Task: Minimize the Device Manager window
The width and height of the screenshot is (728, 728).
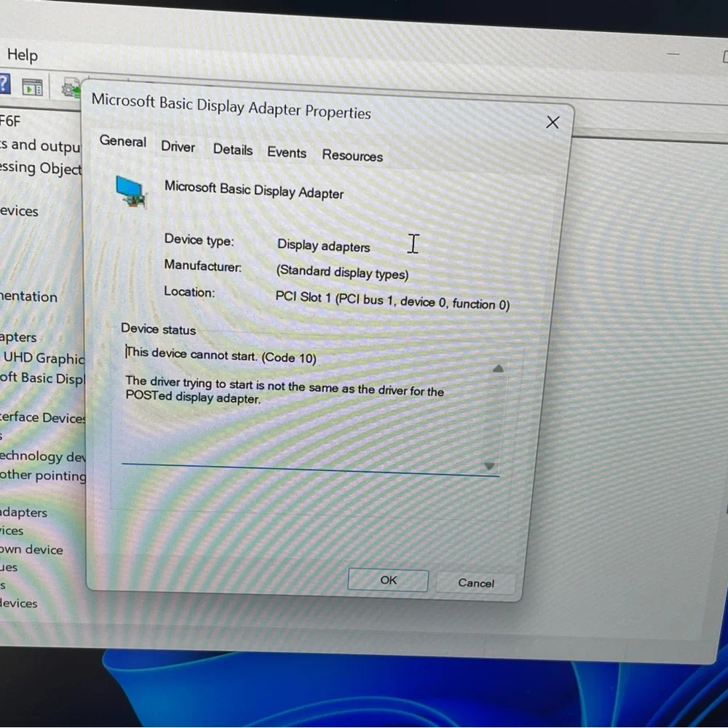Action: (x=673, y=54)
